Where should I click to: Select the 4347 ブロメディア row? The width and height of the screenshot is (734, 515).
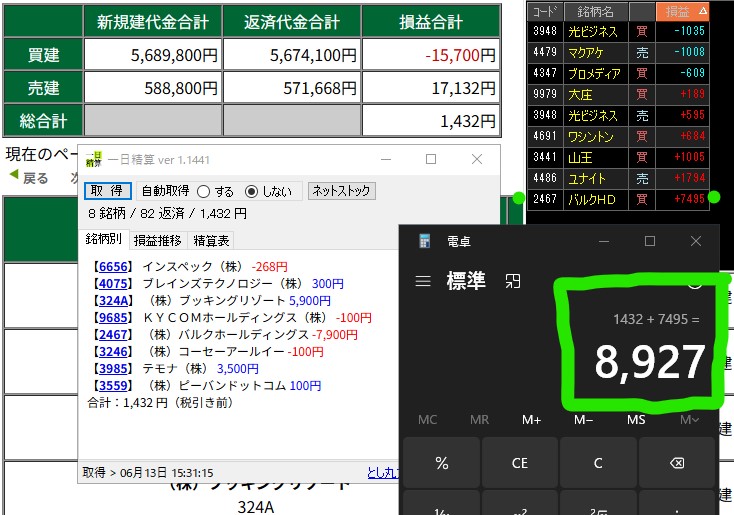[618, 73]
